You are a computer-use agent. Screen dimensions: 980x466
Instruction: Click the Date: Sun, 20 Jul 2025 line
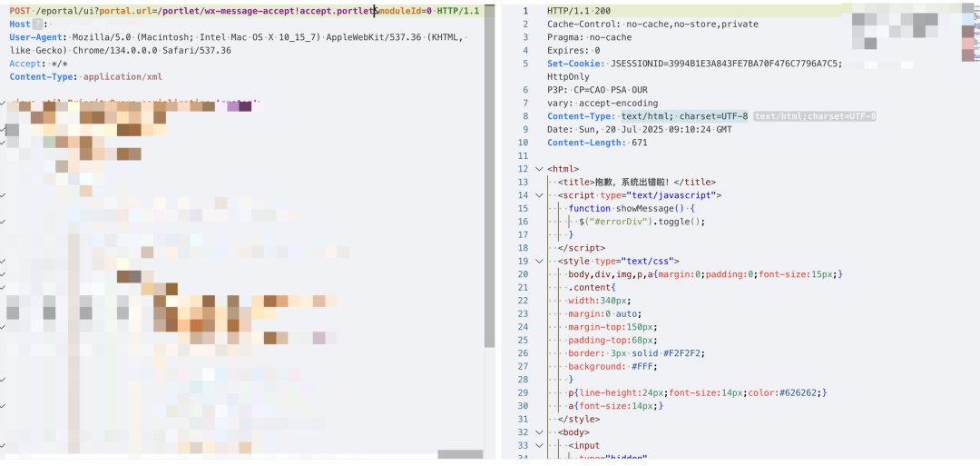point(639,130)
